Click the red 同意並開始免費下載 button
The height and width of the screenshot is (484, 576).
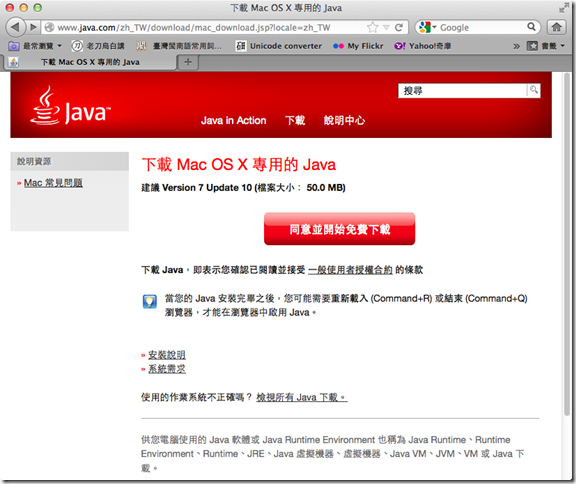click(x=339, y=229)
